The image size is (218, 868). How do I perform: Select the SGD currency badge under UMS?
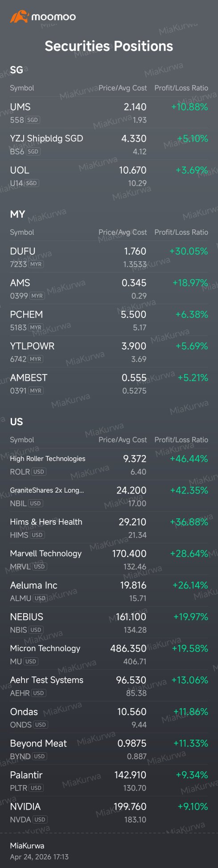pyautogui.click(x=33, y=120)
